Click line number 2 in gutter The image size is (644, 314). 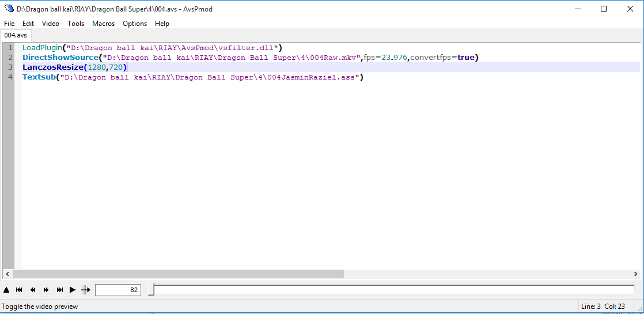(x=10, y=58)
